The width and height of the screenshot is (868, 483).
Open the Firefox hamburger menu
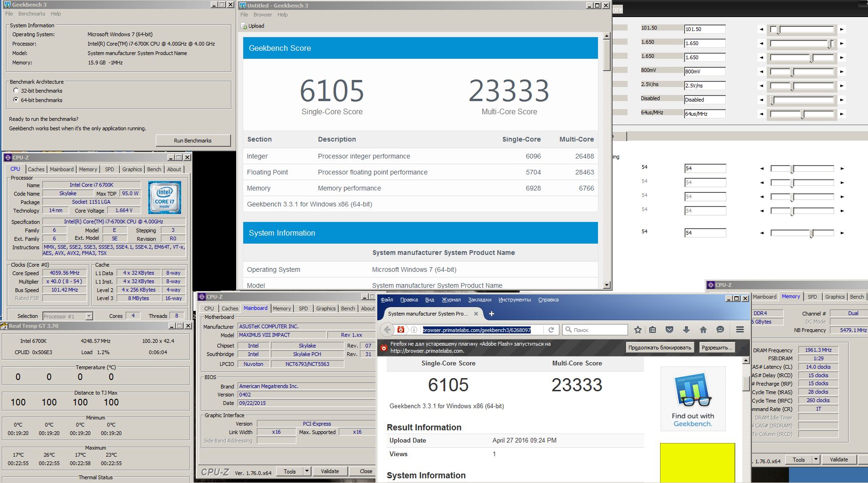point(740,330)
